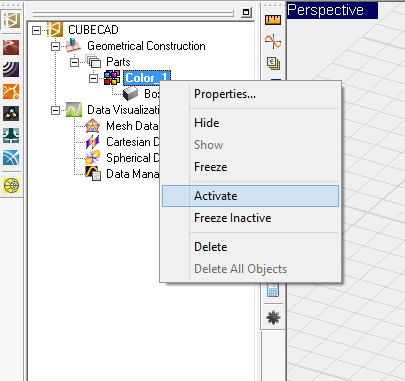Click the Parts stacked windows icon
The image size is (405, 381).
click(93, 62)
